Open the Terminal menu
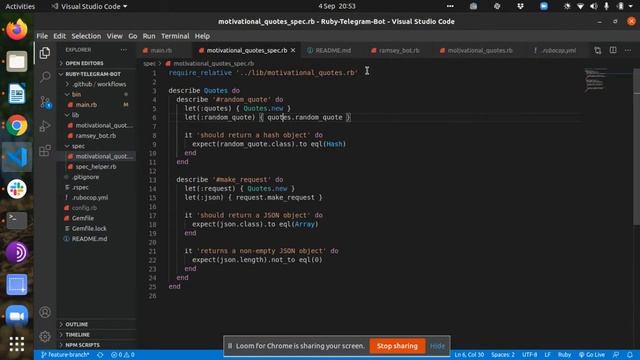This screenshot has height=360, width=640. [x=175, y=36]
